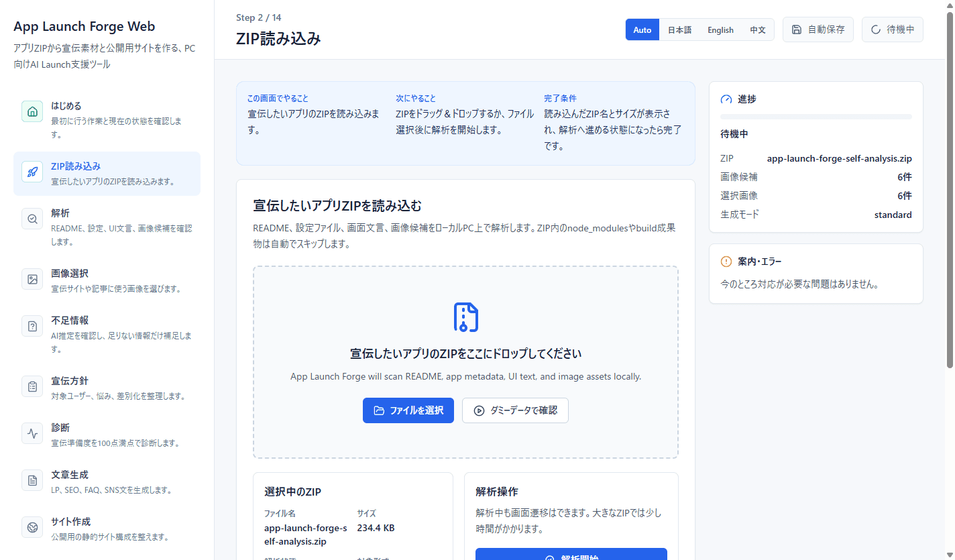Viewport: 955px width, 560px height.
Task: Go to the サイト作成 step
Action: [107, 529]
